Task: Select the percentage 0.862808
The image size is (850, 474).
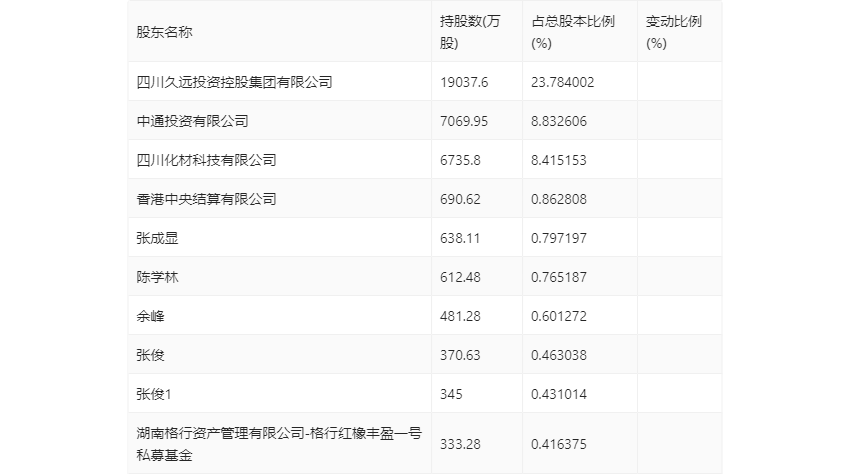Action: [559, 199]
